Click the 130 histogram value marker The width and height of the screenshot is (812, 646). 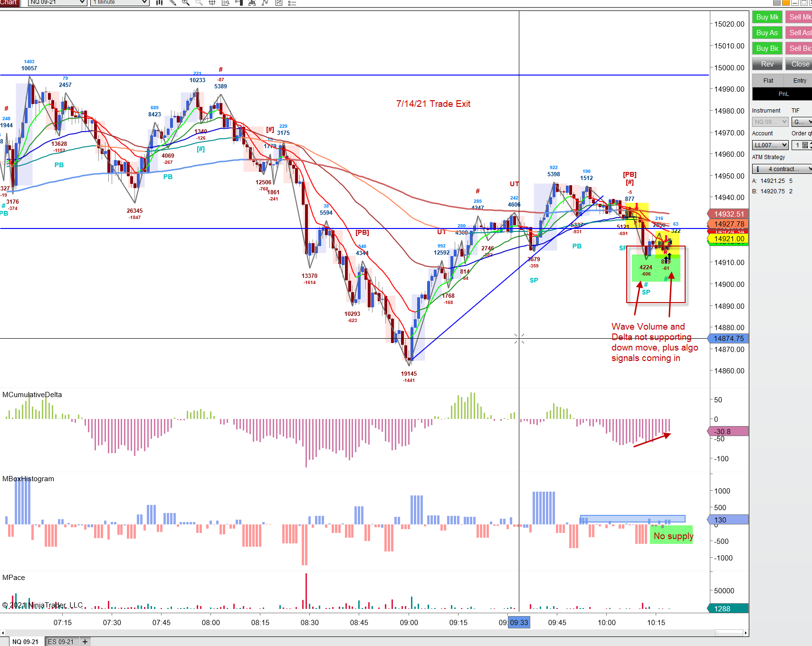point(729,520)
